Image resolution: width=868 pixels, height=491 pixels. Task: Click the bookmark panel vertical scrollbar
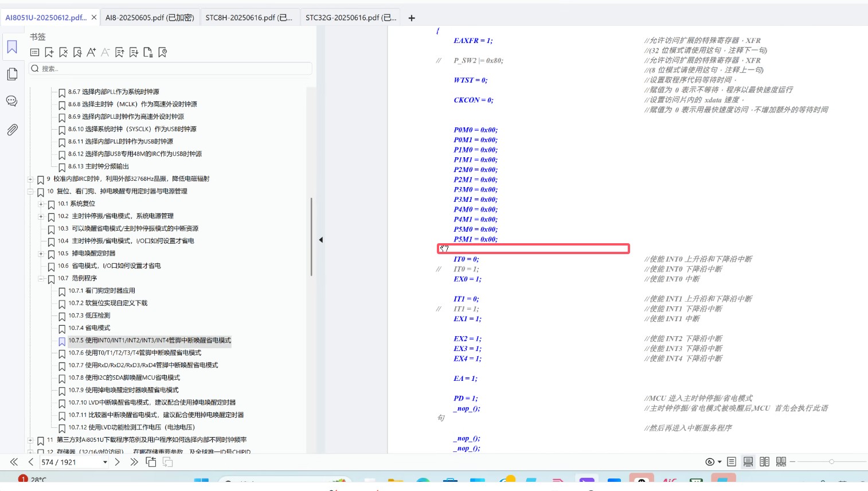tap(311, 236)
